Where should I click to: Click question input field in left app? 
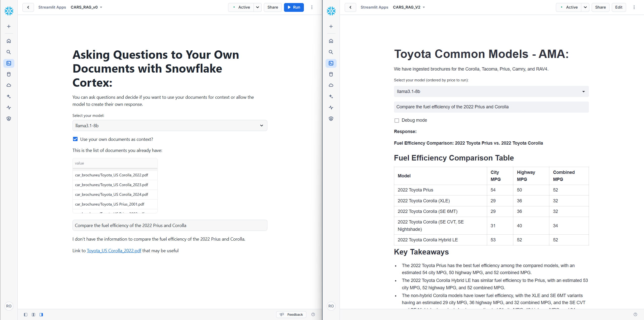(x=170, y=225)
